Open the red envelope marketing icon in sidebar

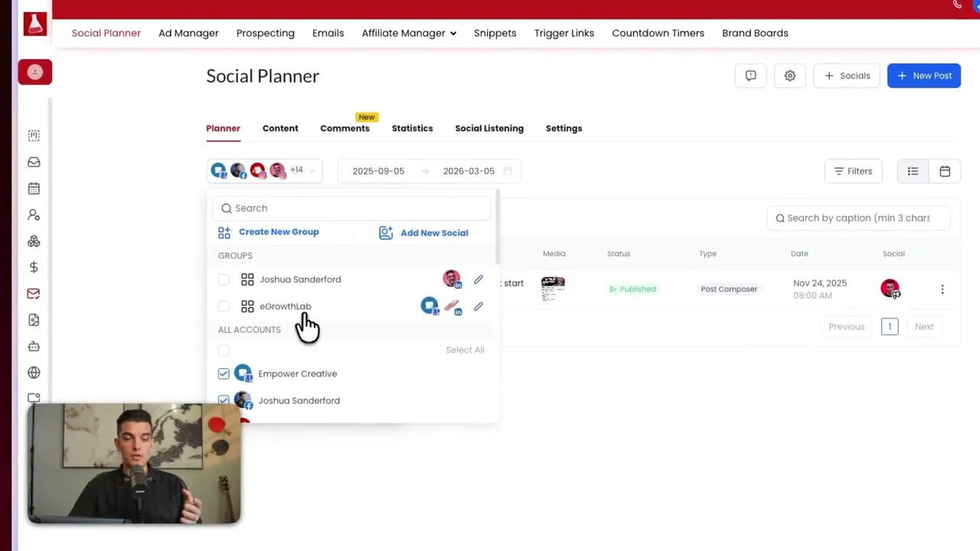[x=34, y=294]
